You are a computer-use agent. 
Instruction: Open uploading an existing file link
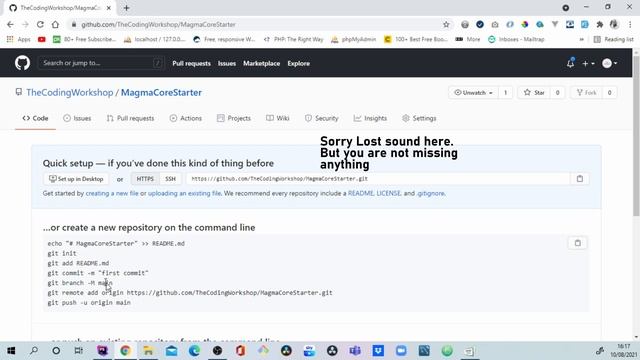pos(184,193)
